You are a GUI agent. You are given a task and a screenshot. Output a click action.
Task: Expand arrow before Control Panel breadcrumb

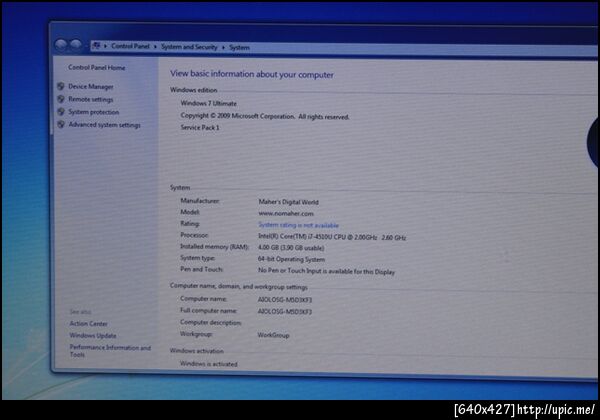(x=105, y=46)
